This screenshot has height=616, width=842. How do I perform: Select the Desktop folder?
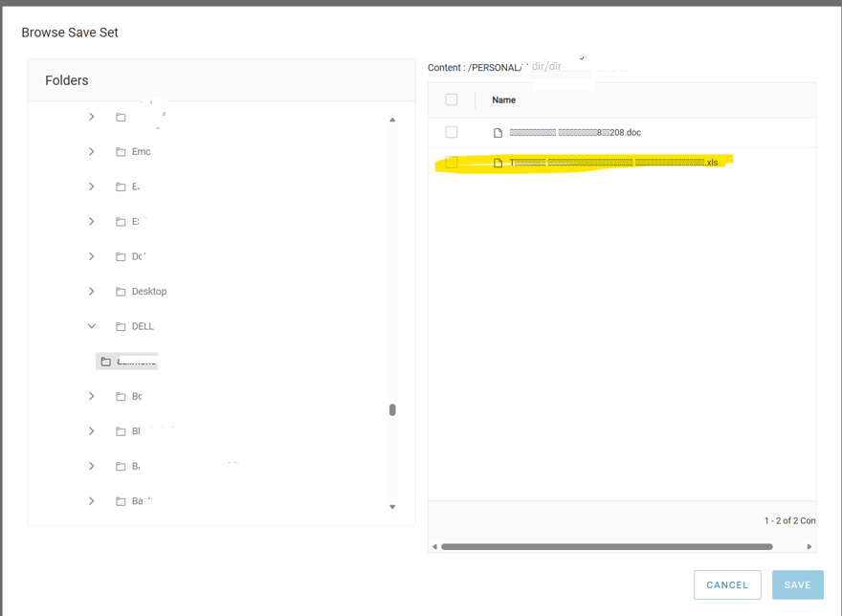pos(149,291)
